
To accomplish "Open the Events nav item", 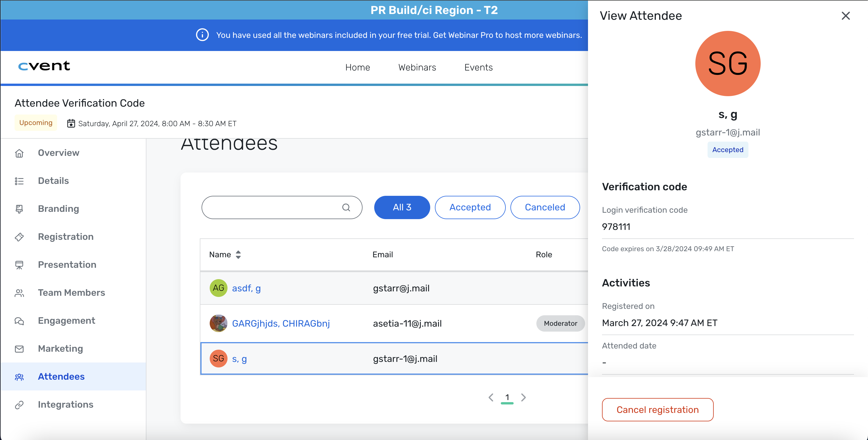I will click(x=478, y=67).
